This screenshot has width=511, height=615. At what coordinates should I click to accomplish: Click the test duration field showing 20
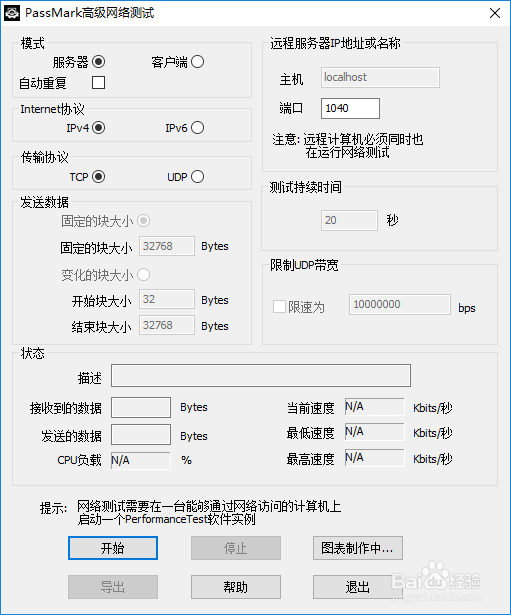coord(349,220)
